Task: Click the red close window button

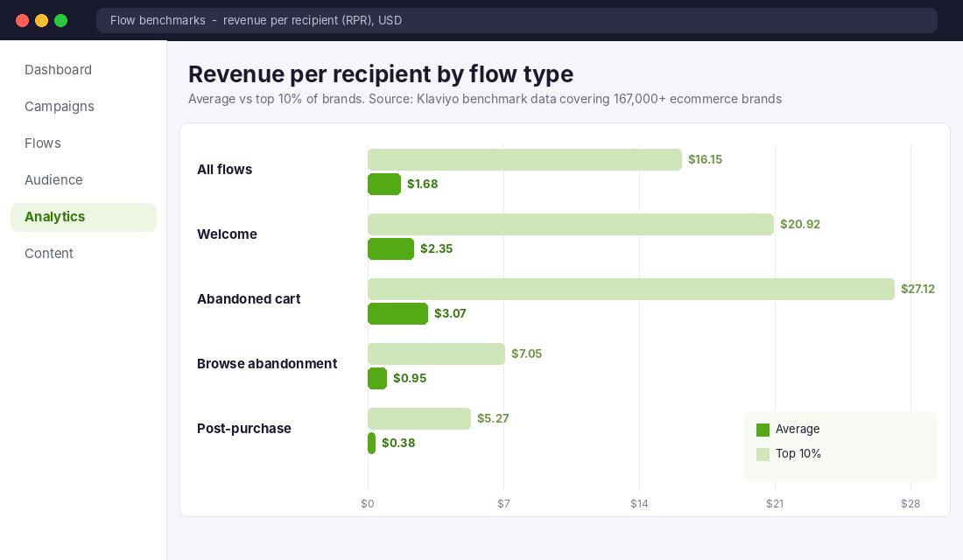Action: pos(22,20)
